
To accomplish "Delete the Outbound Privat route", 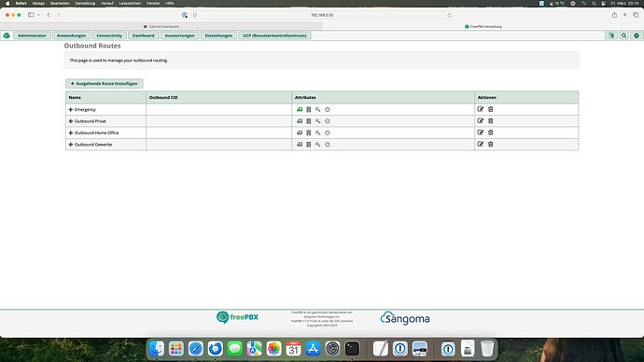I will pos(490,121).
